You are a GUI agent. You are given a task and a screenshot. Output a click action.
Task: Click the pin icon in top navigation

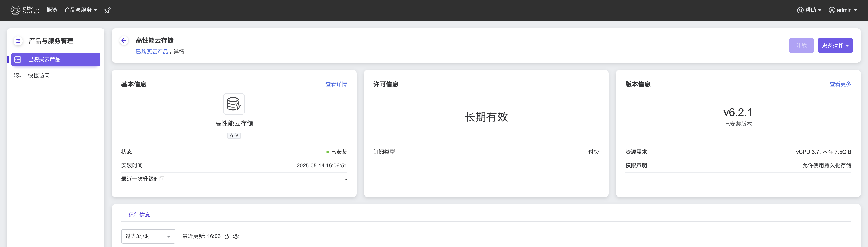107,10
